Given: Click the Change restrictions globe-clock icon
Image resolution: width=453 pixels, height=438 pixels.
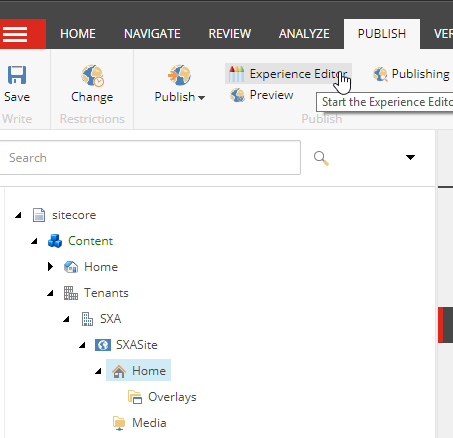Looking at the screenshot, I should pyautogui.click(x=92, y=75).
